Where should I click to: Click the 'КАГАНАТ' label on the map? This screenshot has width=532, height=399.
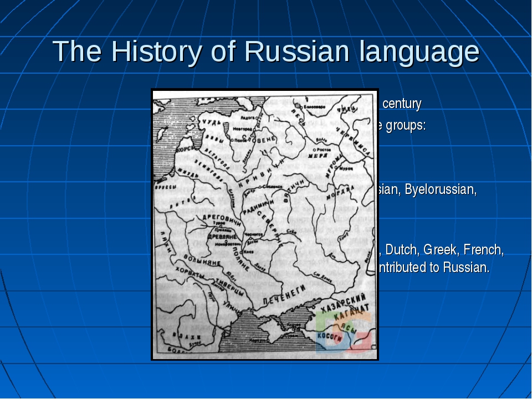coord(351,313)
